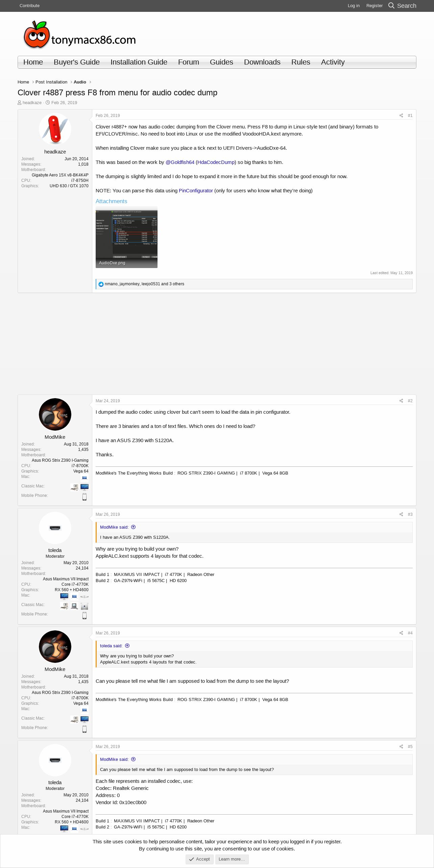Click toleda username in post #3 sidebar
Image resolution: width=434 pixels, height=868 pixels.
[x=55, y=550]
